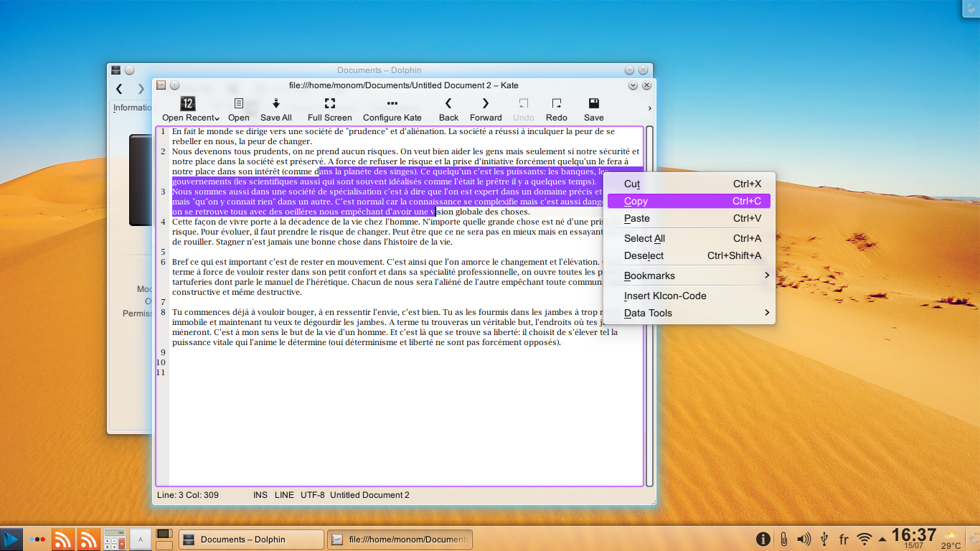Choose Cut from the context menu

[x=689, y=184]
